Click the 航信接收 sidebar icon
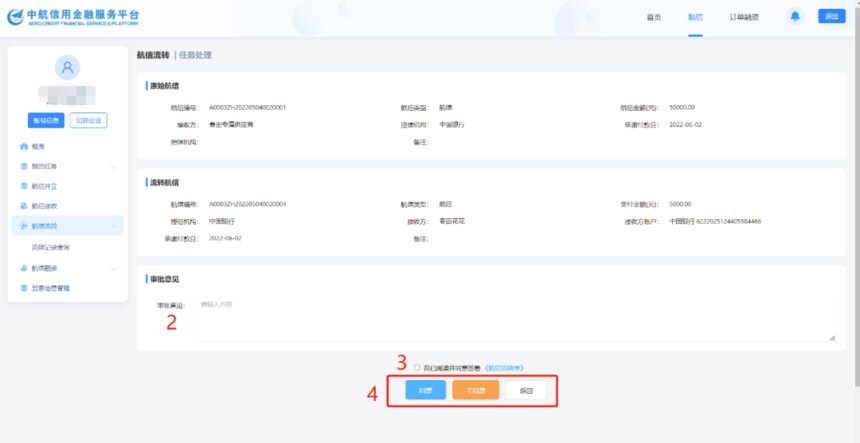 coord(24,206)
